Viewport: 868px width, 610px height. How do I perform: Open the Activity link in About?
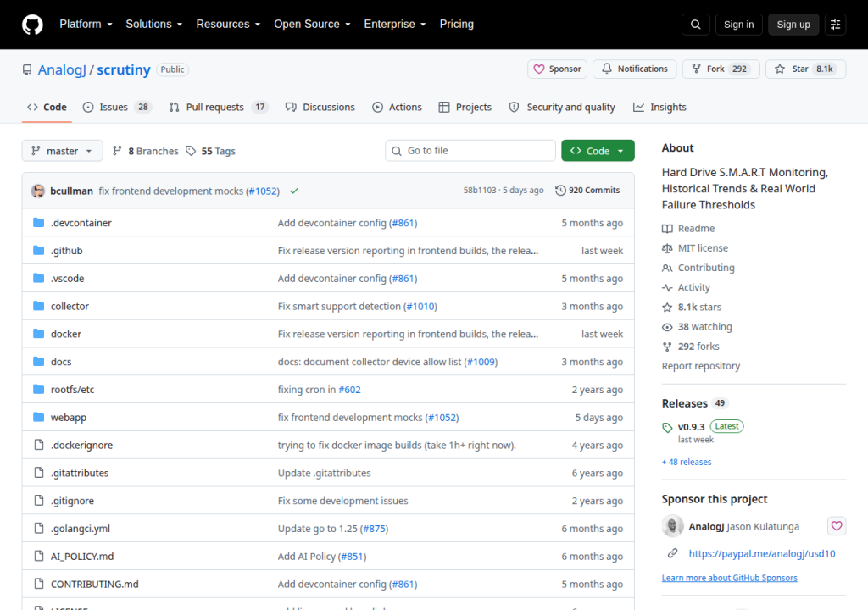(686, 287)
